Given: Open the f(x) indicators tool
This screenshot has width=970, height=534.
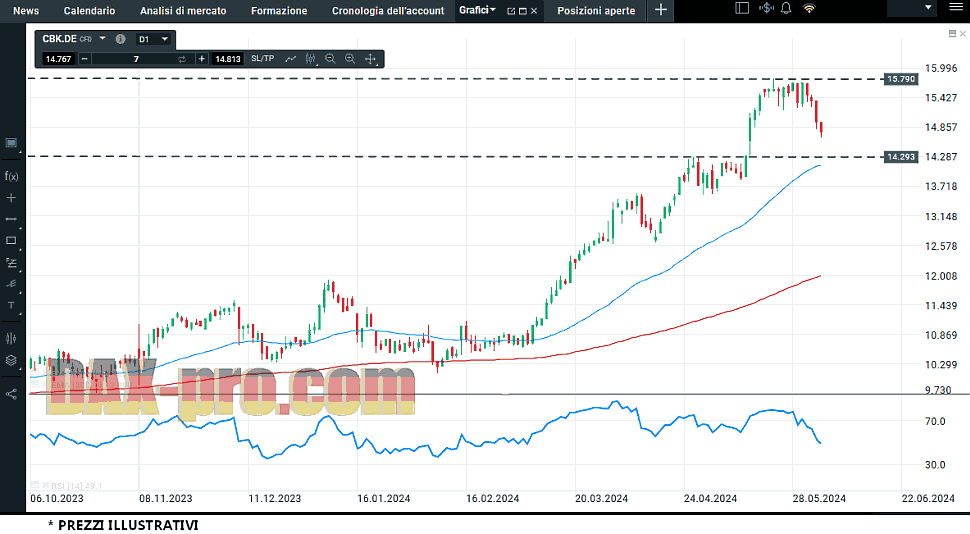Looking at the screenshot, I should pyautogui.click(x=11, y=176).
